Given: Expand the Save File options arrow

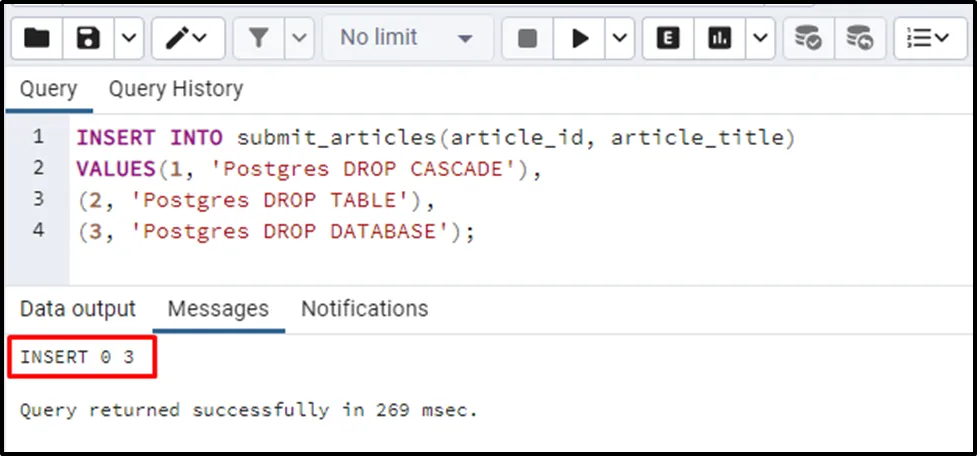Looking at the screenshot, I should point(128,38).
